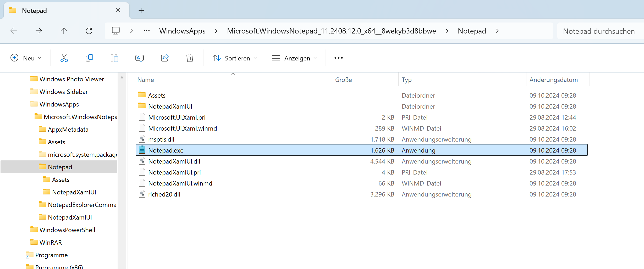Select the riched20.dll file name
Image resolution: width=644 pixels, height=269 pixels.
164,194
